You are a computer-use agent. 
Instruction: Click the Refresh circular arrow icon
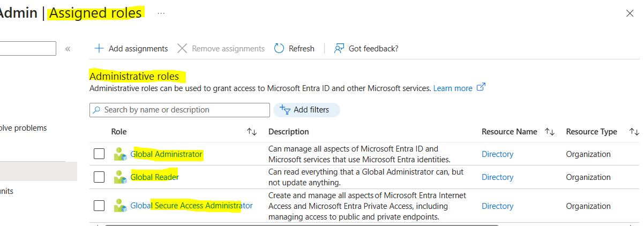point(279,48)
